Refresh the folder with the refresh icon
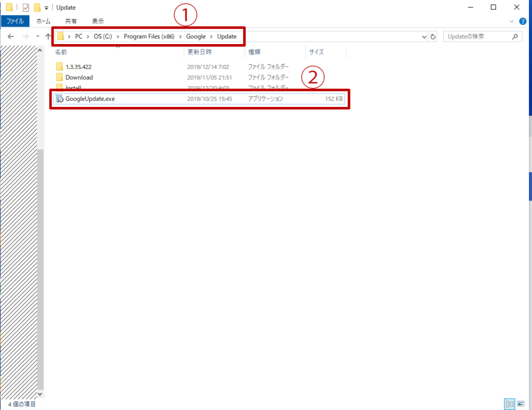The width and height of the screenshot is (532, 410). pyautogui.click(x=433, y=37)
